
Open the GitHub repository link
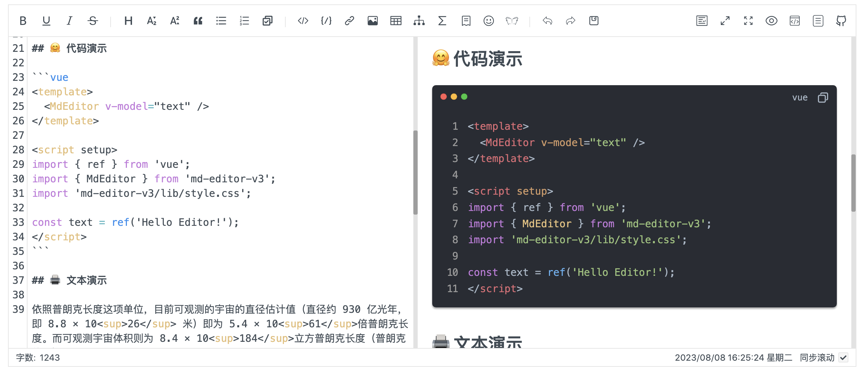[x=841, y=21]
